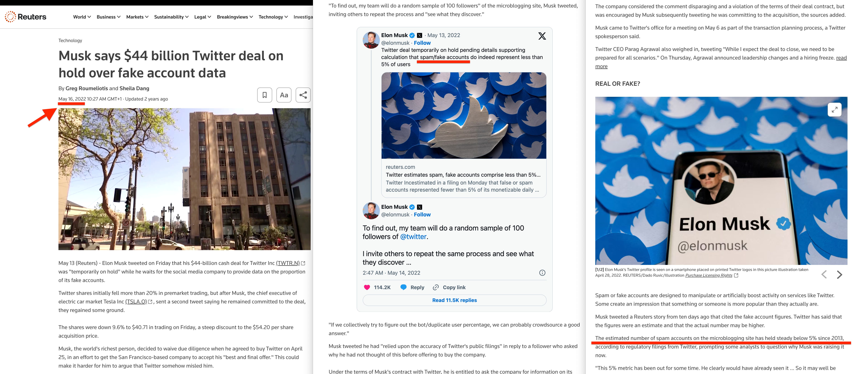Go to previous gallery image arrow
Screen dimensions: 868x374
pyautogui.click(x=824, y=275)
